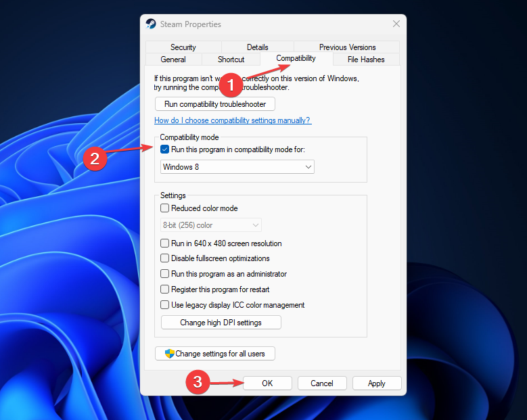Enable Run this program as an administrator
Viewport: 527px width, 420px height.
click(164, 274)
